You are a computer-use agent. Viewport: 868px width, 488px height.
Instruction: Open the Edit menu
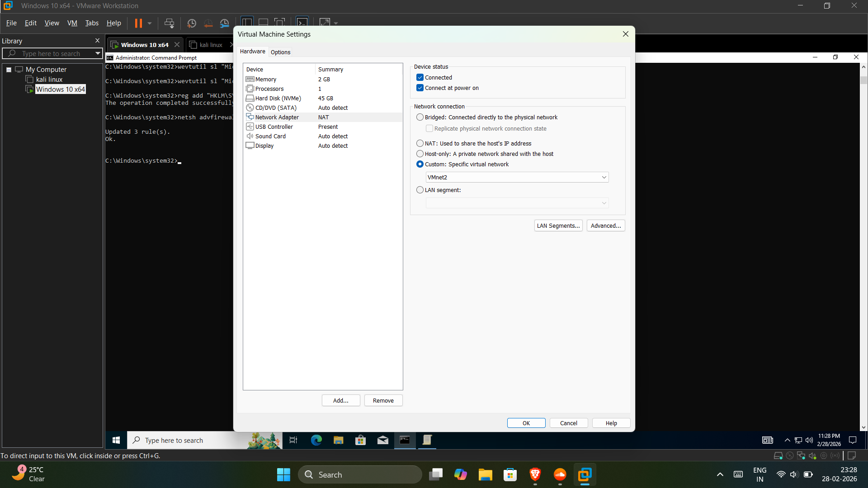[x=31, y=23]
